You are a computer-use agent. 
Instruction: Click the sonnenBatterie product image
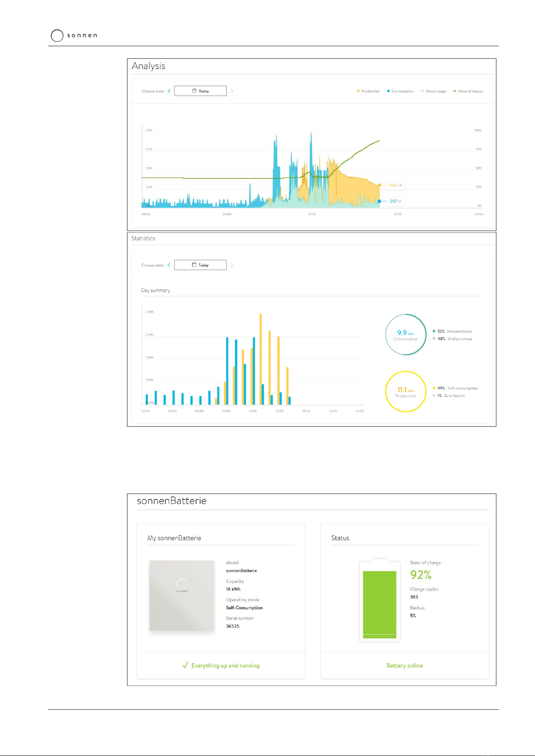click(182, 595)
